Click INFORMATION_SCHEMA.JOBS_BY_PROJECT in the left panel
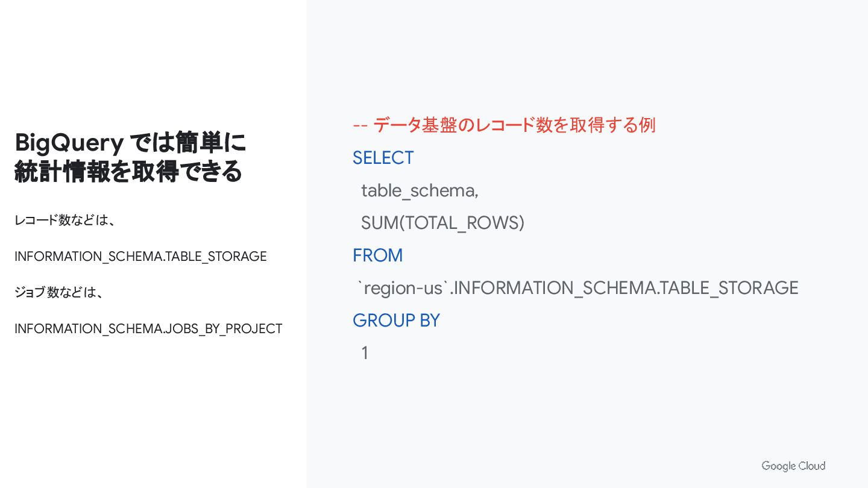 point(148,329)
